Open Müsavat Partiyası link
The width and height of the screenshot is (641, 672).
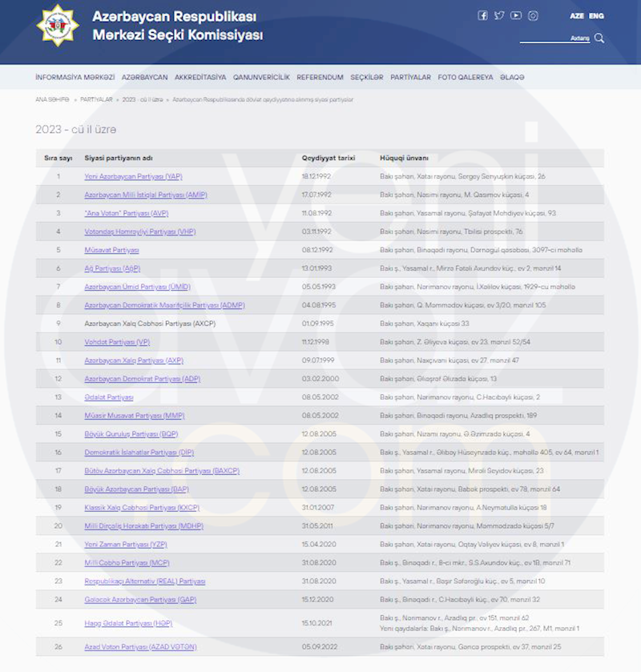tap(111, 250)
